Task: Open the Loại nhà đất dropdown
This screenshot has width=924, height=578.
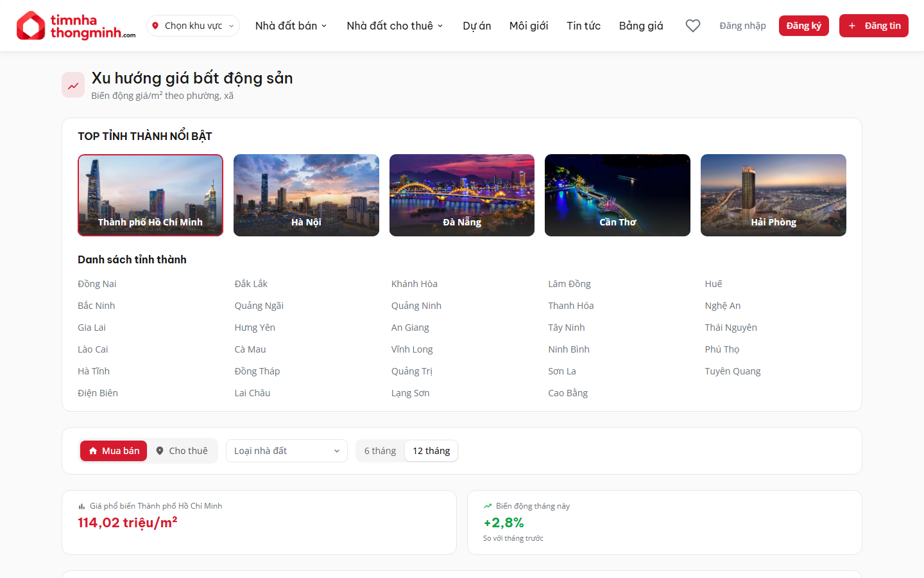Action: pos(287,451)
